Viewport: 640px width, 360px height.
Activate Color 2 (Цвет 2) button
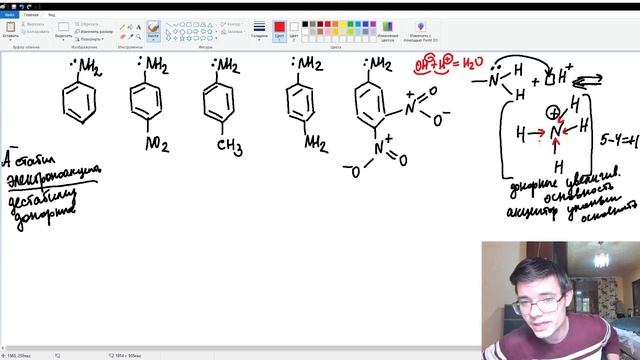294,32
